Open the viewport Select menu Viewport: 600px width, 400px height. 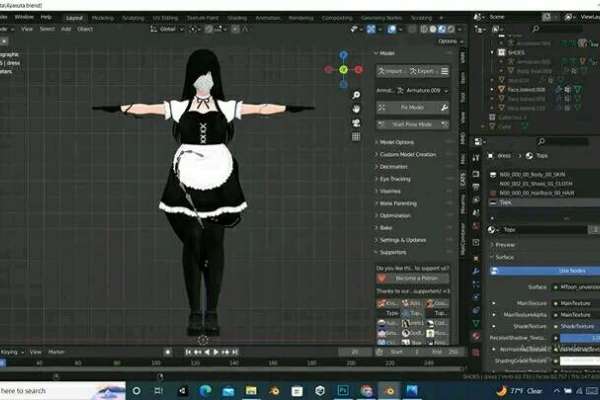pyautogui.click(x=47, y=29)
